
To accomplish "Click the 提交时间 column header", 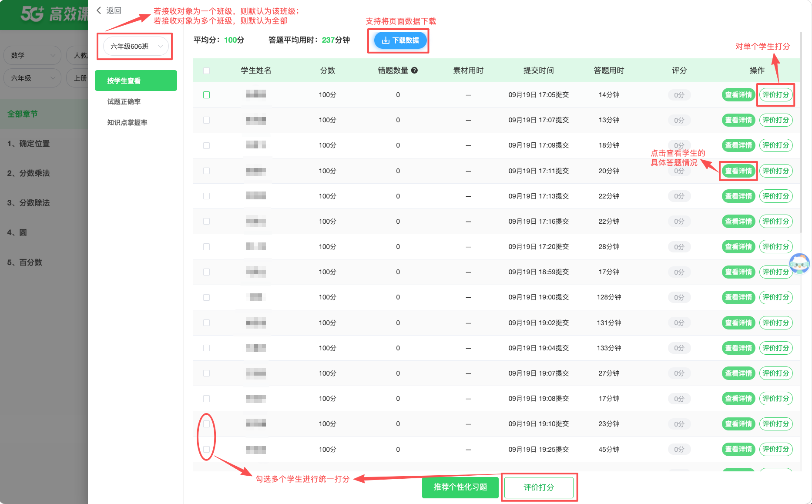I will 539,71.
